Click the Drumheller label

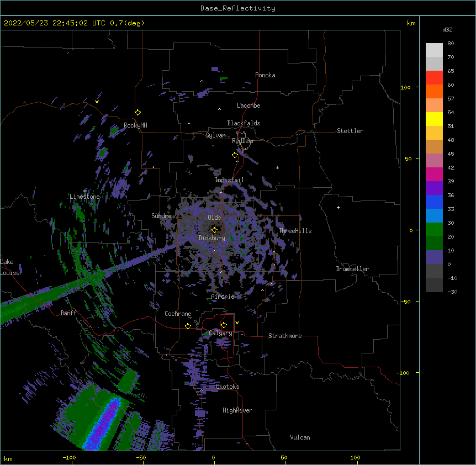point(352,269)
